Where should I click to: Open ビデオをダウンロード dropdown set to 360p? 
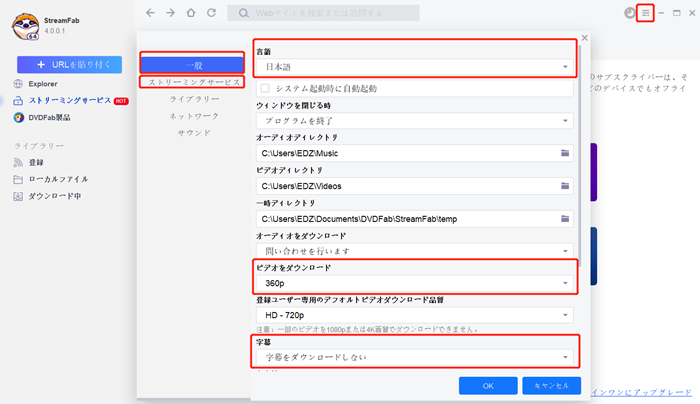point(415,284)
